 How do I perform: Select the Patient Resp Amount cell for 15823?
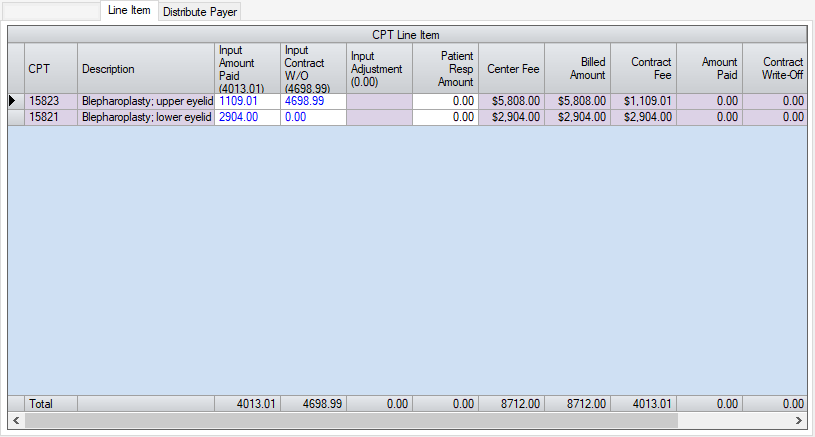coord(444,101)
